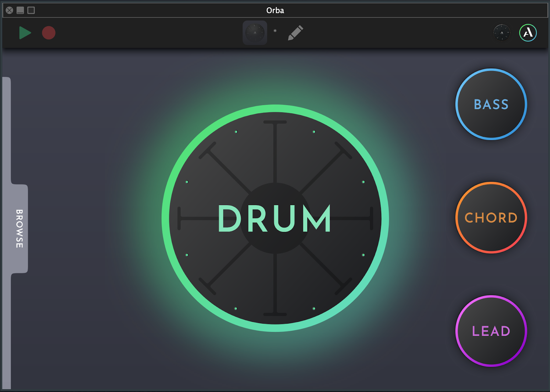
Task: Click the red record button
Action: point(49,33)
